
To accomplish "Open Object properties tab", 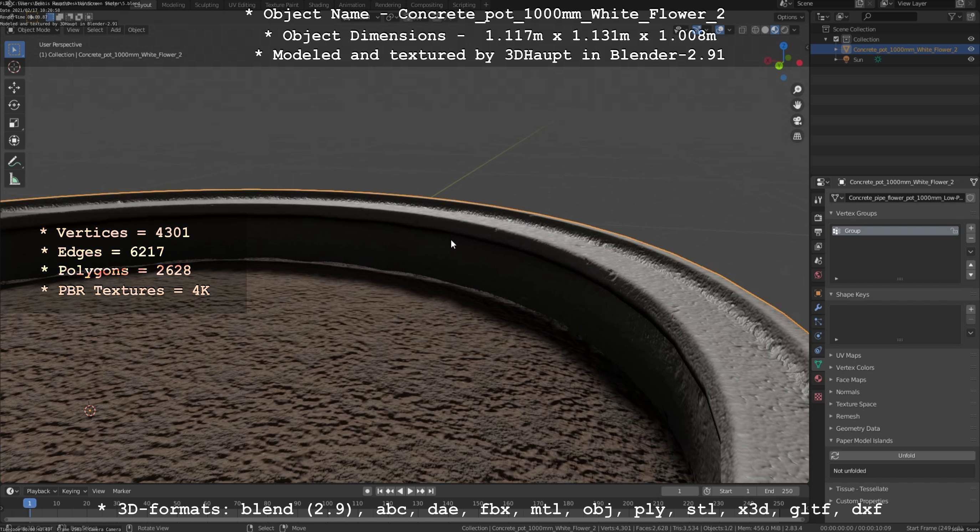I will pos(818,293).
